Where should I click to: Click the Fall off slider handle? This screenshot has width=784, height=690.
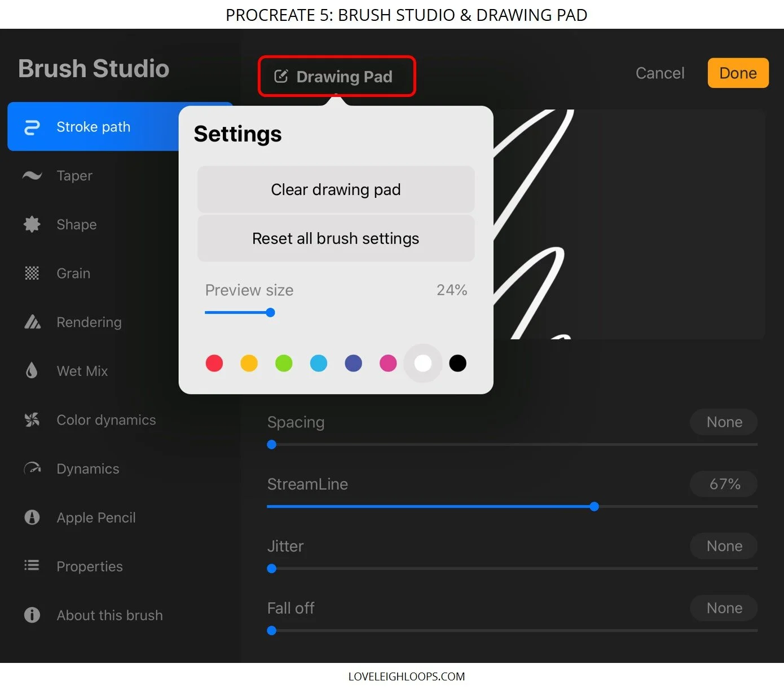[x=272, y=630]
